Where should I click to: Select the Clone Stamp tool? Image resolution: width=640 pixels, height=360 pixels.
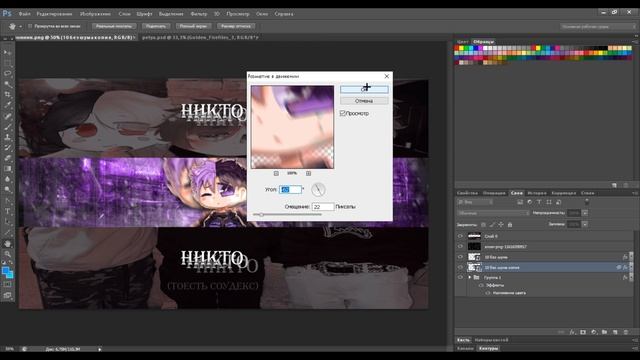7,137
